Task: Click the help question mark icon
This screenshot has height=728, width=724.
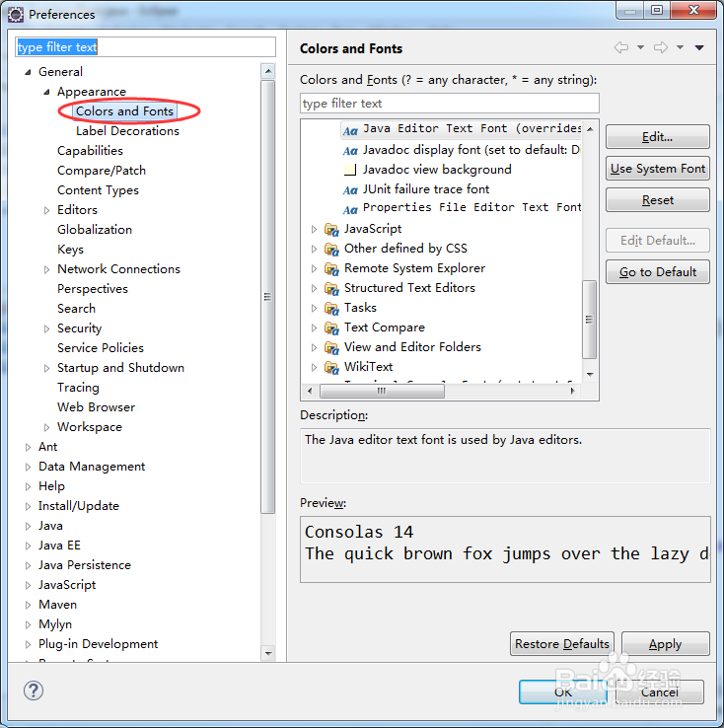Action: pyautogui.click(x=34, y=691)
